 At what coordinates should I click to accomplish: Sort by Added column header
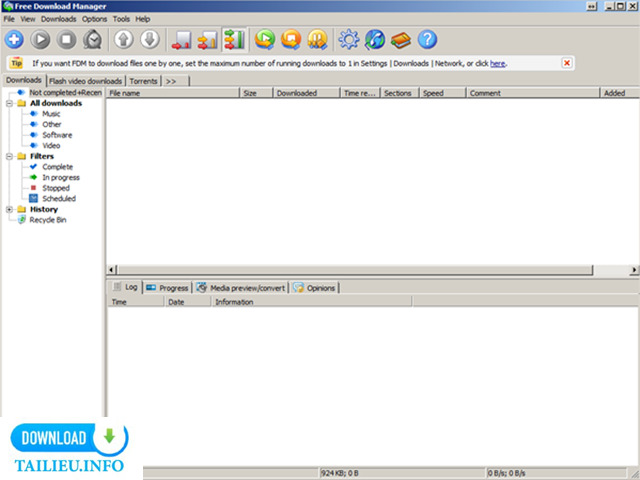tap(620, 93)
